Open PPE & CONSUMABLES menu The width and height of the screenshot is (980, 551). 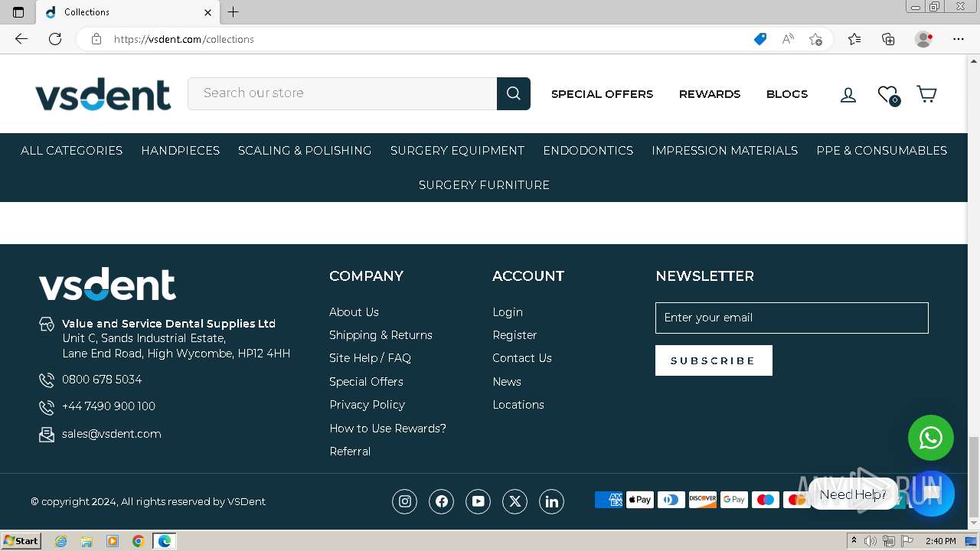pos(881,151)
